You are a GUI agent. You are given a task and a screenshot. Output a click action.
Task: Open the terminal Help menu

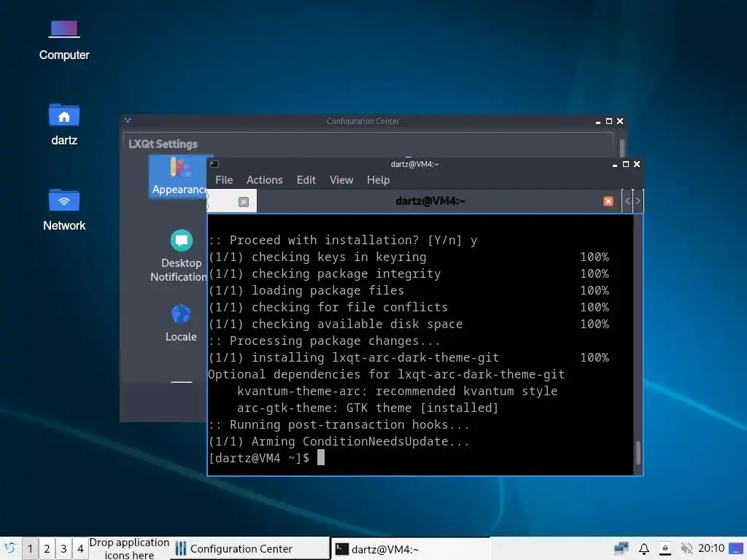click(378, 180)
